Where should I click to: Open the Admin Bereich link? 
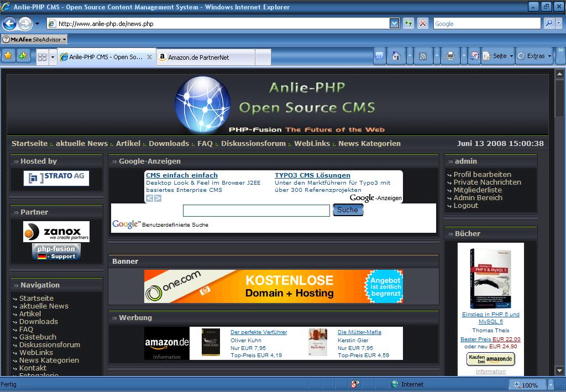click(x=478, y=197)
